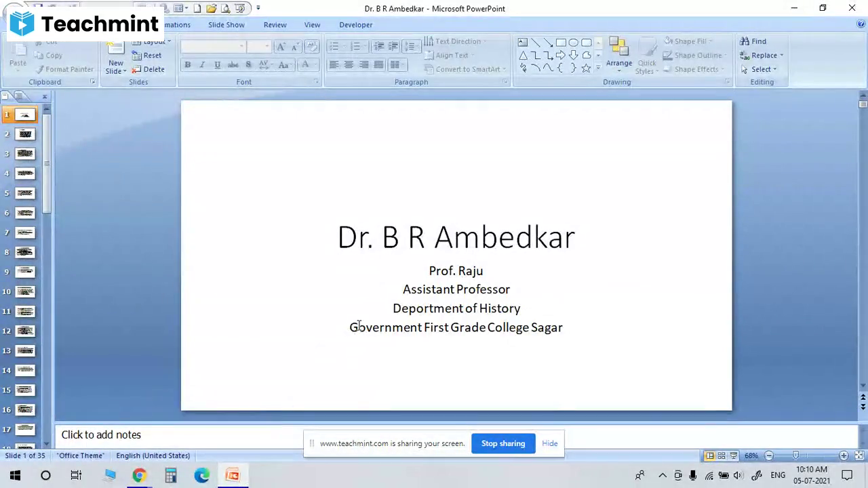Select the Isosceles Triangle shape
Image resolution: width=868 pixels, height=488 pixels.
[523, 55]
